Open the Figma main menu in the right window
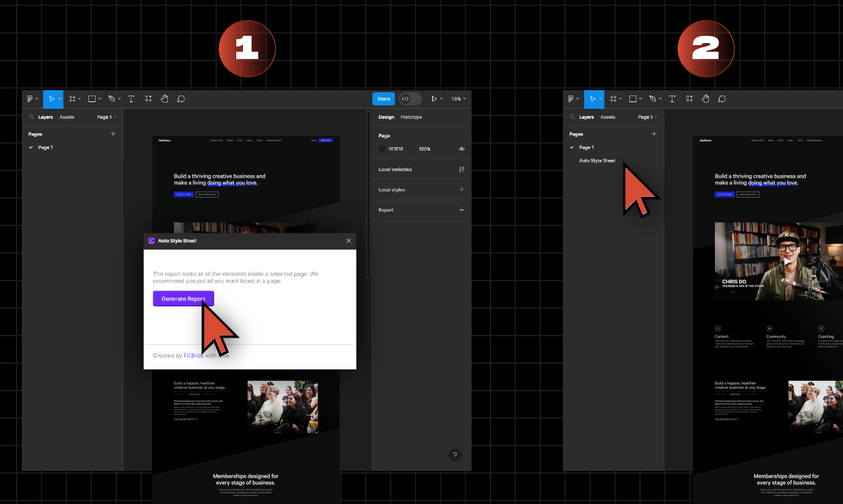843x504 pixels. click(x=572, y=99)
